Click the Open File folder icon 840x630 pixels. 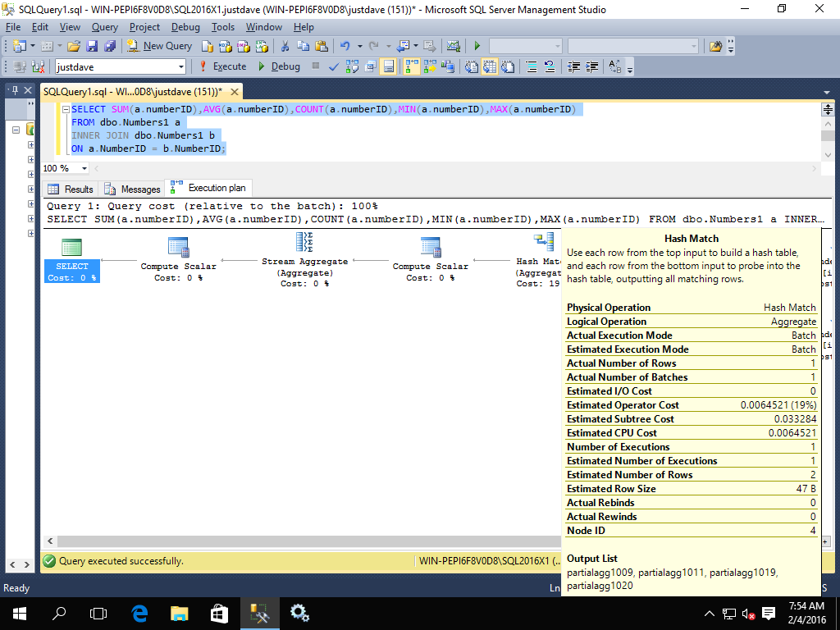[x=74, y=46]
